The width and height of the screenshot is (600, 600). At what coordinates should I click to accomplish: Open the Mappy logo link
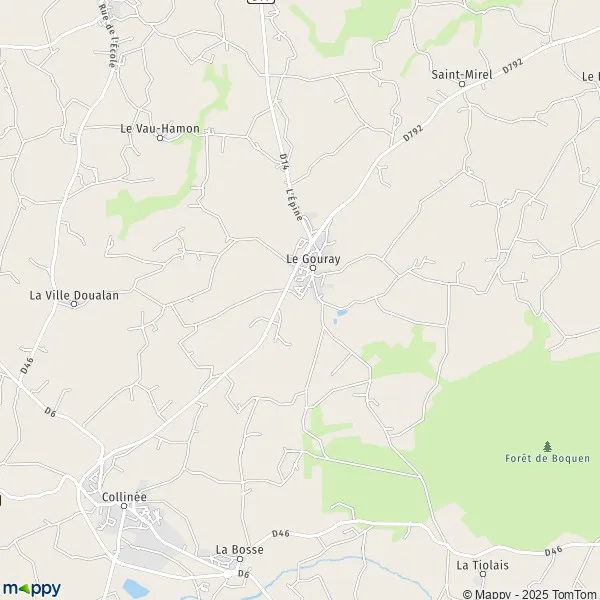[32, 589]
